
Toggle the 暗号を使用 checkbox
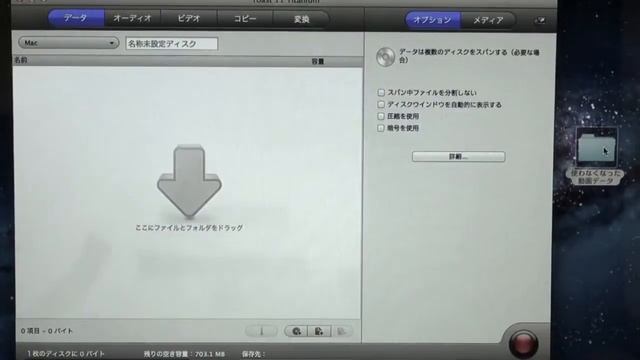pyautogui.click(x=381, y=128)
